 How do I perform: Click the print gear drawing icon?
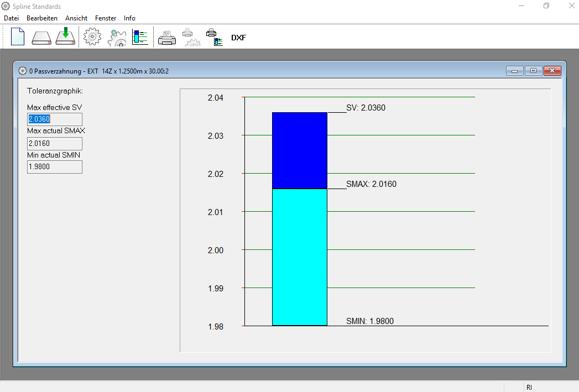pos(191,37)
